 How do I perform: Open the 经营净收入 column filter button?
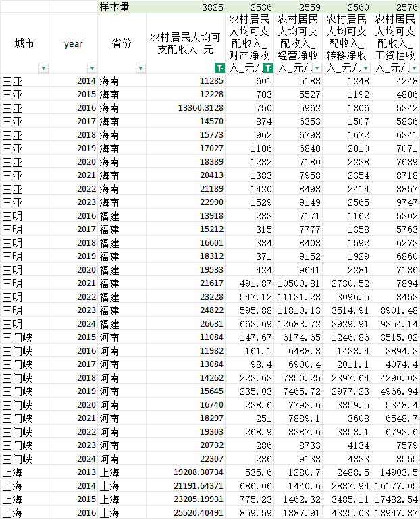pyautogui.click(x=317, y=68)
